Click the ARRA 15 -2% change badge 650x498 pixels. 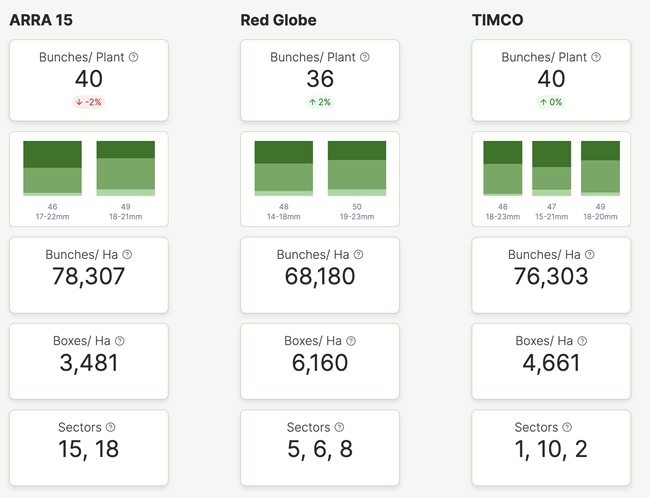coord(89,102)
